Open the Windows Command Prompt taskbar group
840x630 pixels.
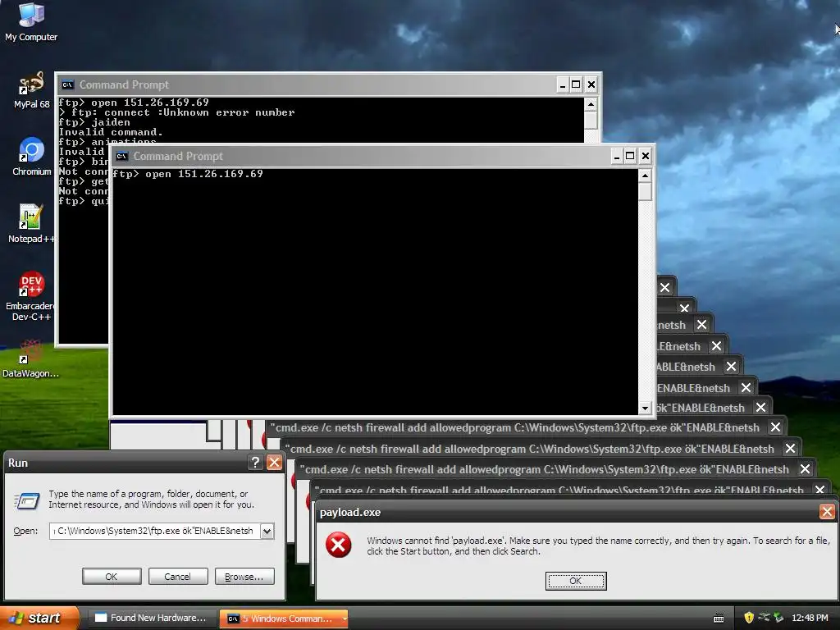click(282, 619)
